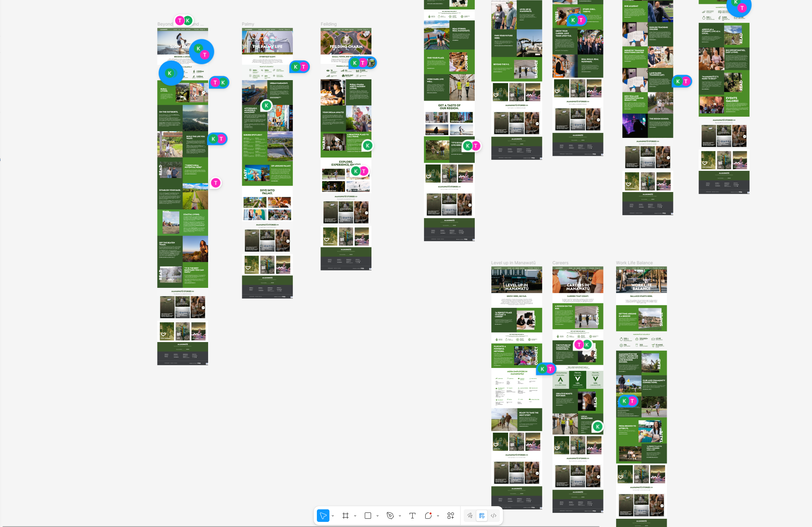Select the Feilding frame label
This screenshot has width=812, height=527.
pos(329,24)
